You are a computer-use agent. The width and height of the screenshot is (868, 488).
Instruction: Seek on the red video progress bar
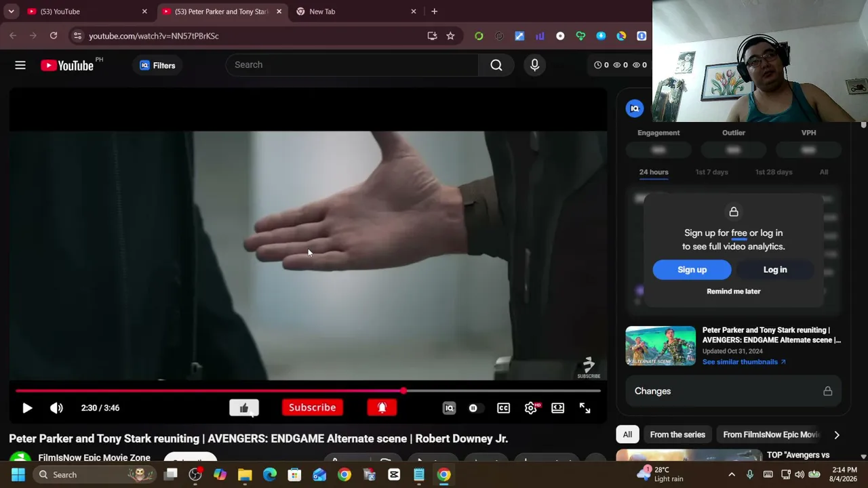pyautogui.click(x=309, y=391)
